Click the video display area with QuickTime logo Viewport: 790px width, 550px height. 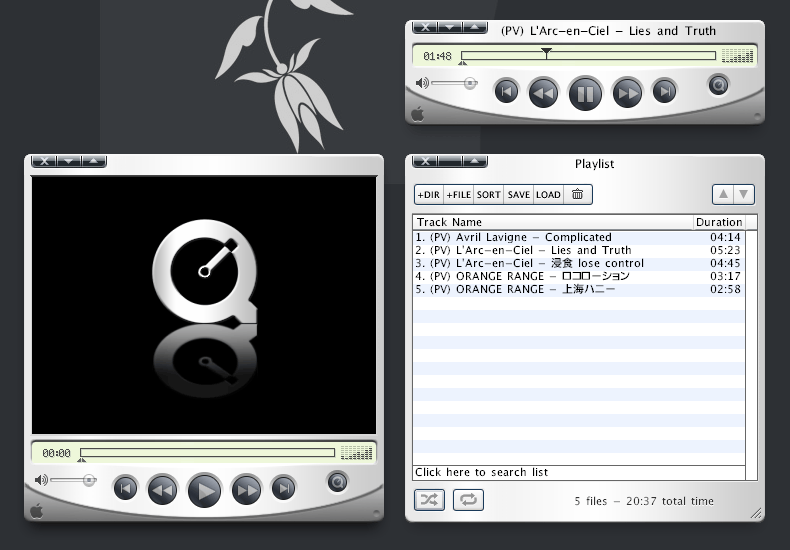click(204, 305)
